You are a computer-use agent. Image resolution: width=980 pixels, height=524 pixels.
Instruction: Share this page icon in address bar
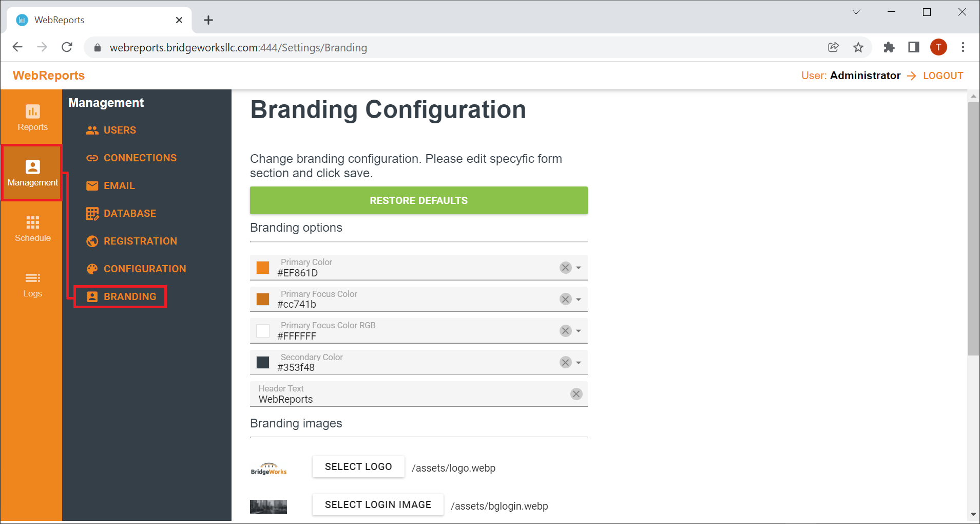click(834, 47)
